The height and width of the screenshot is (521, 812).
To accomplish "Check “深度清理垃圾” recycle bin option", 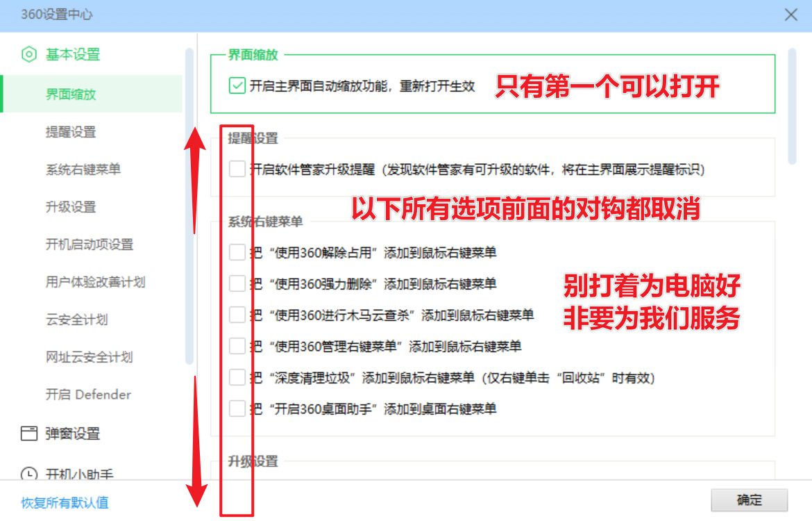I will point(237,377).
